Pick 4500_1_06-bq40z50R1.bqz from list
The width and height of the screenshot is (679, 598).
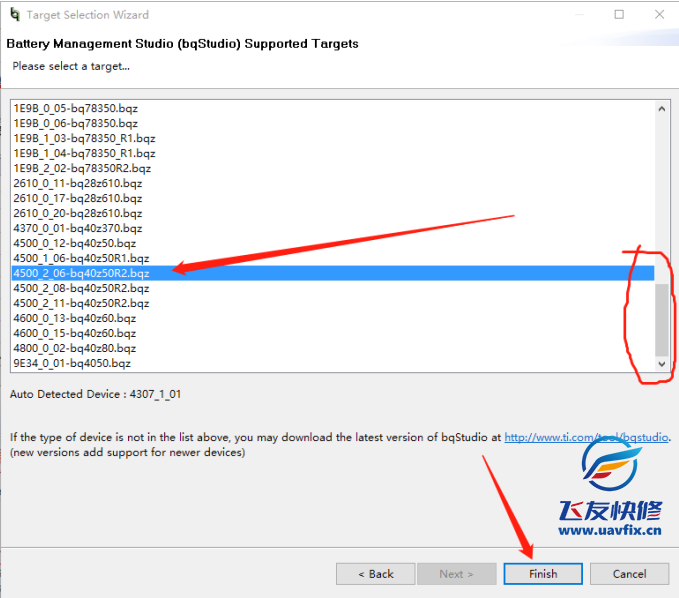pyautogui.click(x=81, y=258)
